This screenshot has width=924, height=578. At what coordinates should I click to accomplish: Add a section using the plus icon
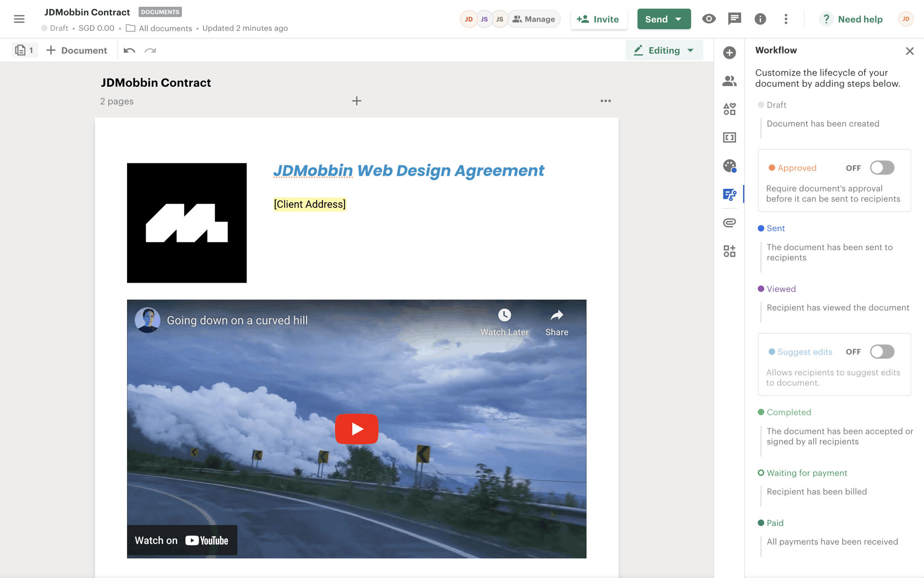(357, 101)
